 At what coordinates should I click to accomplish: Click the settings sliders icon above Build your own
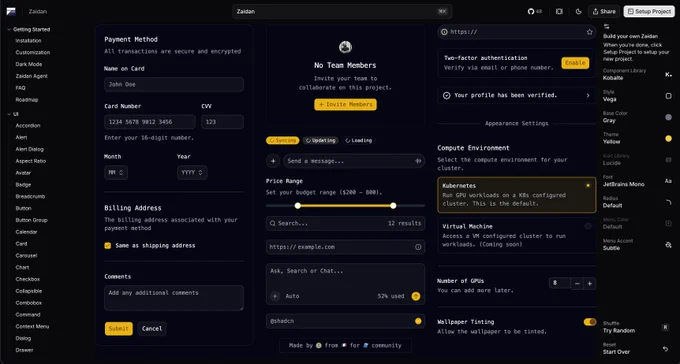606,26
